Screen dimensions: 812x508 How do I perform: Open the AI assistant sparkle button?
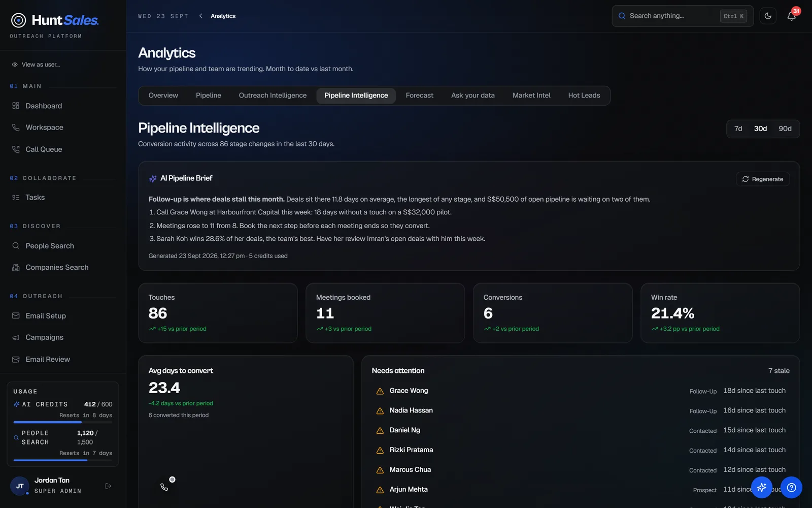[x=762, y=488]
